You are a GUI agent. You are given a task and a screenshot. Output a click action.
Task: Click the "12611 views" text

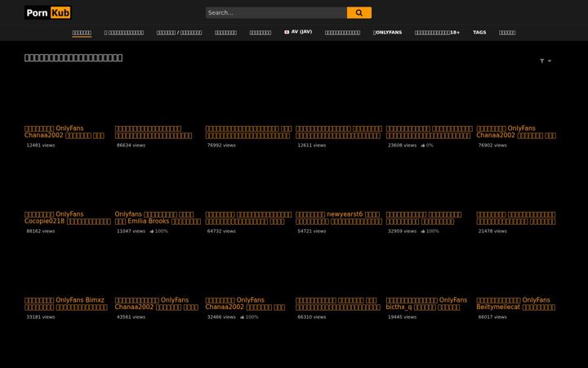click(x=312, y=146)
